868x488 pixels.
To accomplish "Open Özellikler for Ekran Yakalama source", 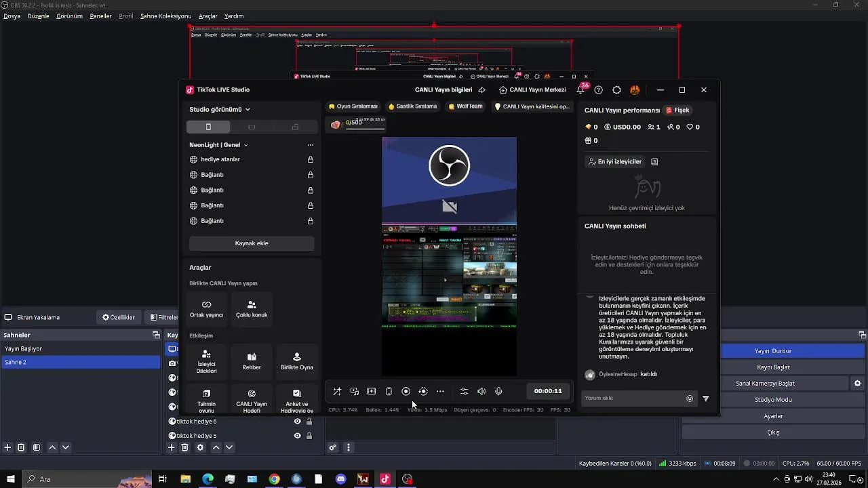I will click(119, 317).
